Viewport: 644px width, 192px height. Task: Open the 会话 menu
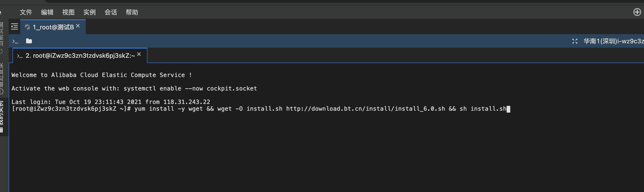pyautogui.click(x=111, y=12)
